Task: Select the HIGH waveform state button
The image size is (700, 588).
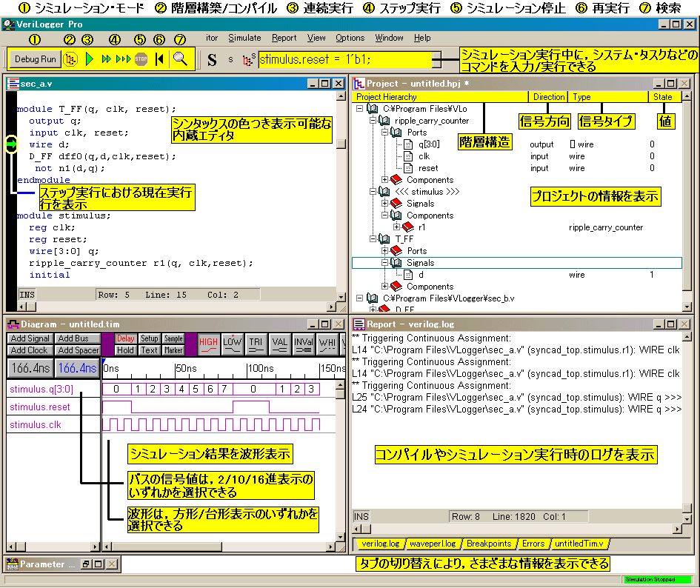Action: pos(208,344)
